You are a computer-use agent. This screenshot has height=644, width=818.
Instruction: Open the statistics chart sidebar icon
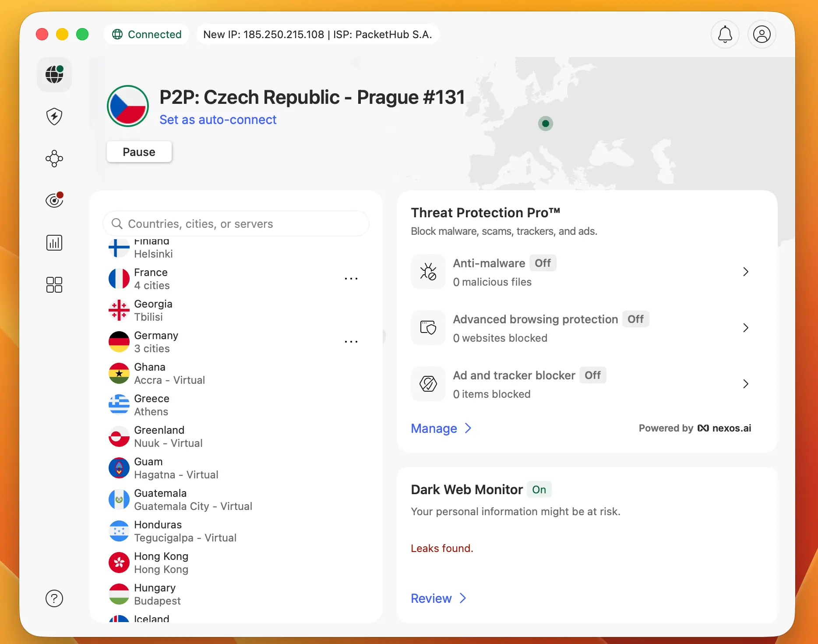click(x=54, y=243)
